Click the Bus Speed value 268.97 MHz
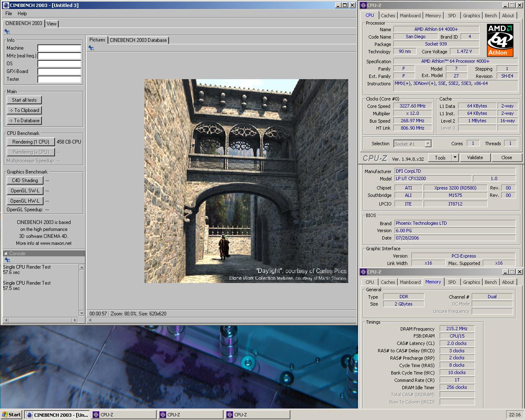This screenshot has width=525, height=420. (x=413, y=121)
